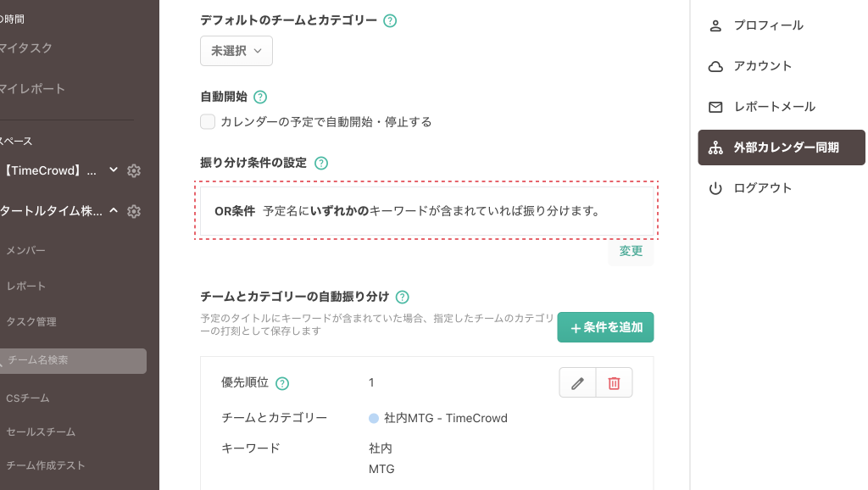Viewport: 868px width, 490px height.
Task: Click the pencil edit icon for priority 1
Action: [x=577, y=383]
